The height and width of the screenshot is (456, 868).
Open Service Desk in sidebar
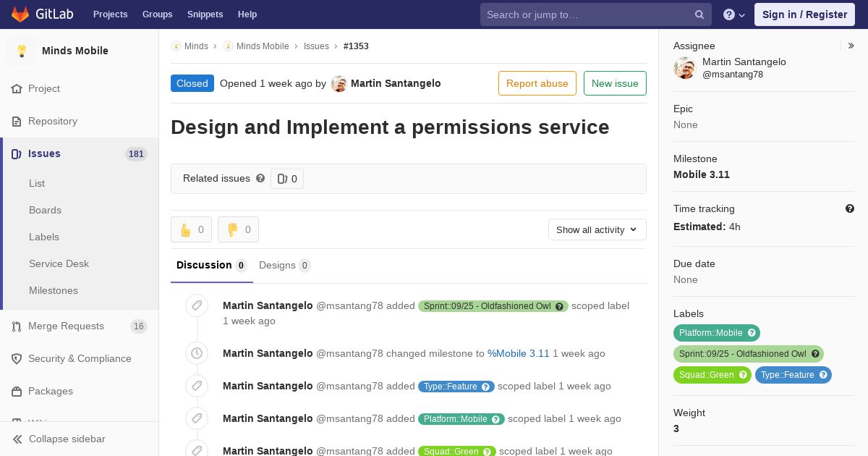[59, 263]
